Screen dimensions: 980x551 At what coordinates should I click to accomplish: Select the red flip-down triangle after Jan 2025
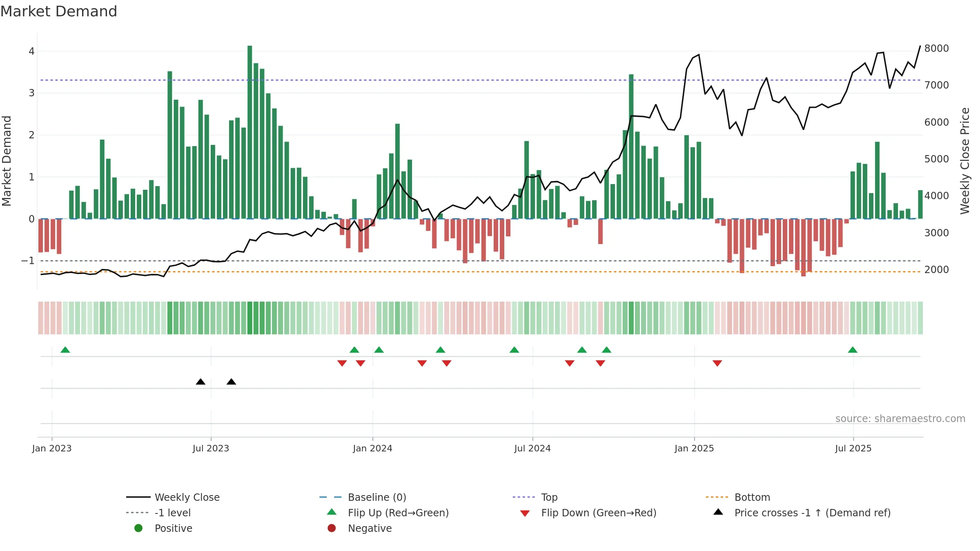[x=717, y=363]
